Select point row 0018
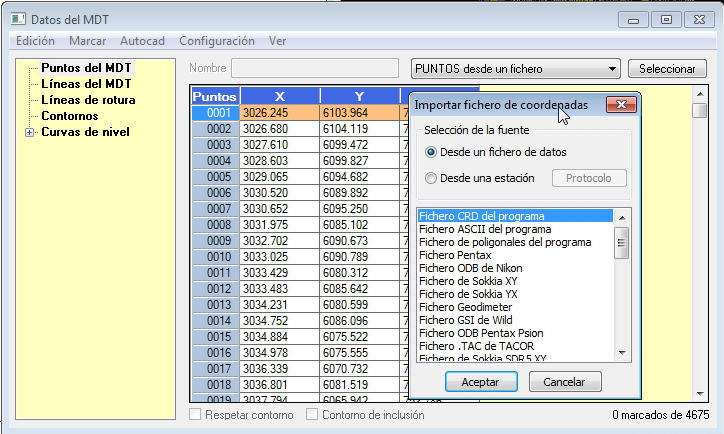 (216, 385)
